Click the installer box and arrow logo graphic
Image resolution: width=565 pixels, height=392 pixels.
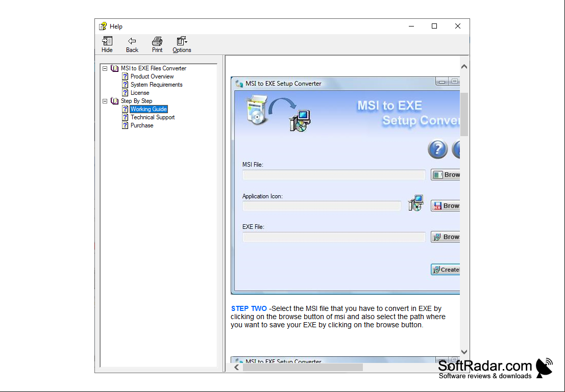279,113
